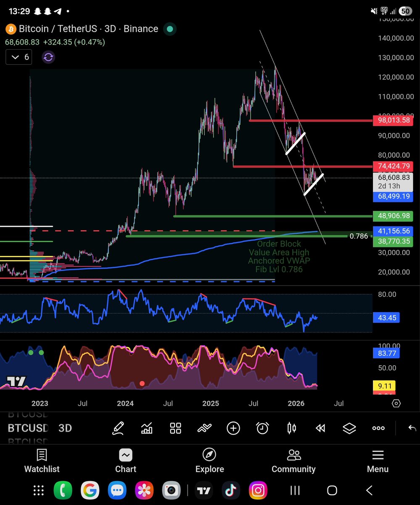Select the 38,770.35 green price label
This screenshot has height=505, width=420.
(393, 242)
